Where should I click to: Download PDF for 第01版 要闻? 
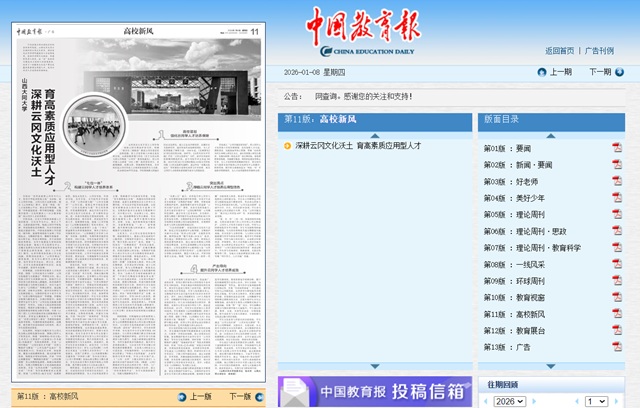[617, 148]
